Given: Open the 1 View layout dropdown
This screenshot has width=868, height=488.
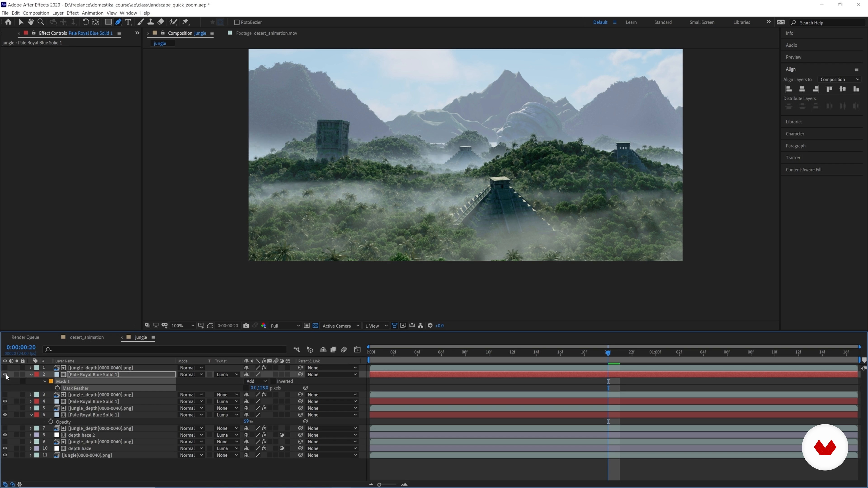Looking at the screenshot, I should (x=376, y=326).
